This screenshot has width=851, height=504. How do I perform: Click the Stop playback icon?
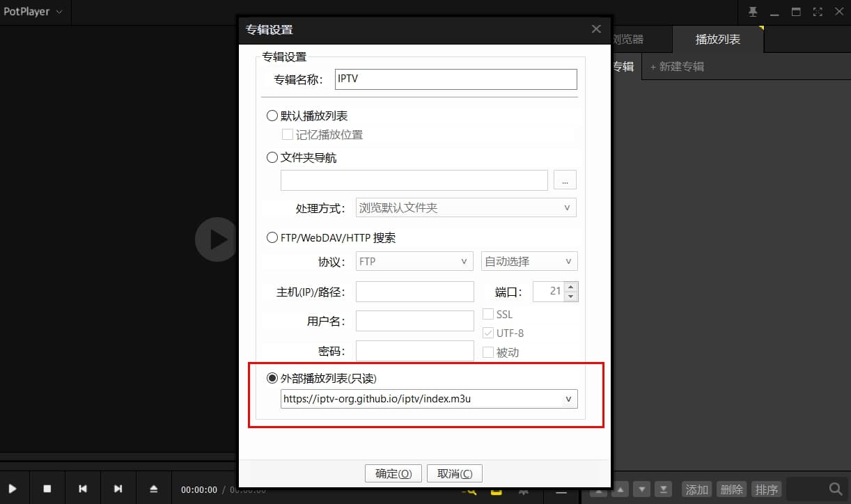tap(47, 488)
